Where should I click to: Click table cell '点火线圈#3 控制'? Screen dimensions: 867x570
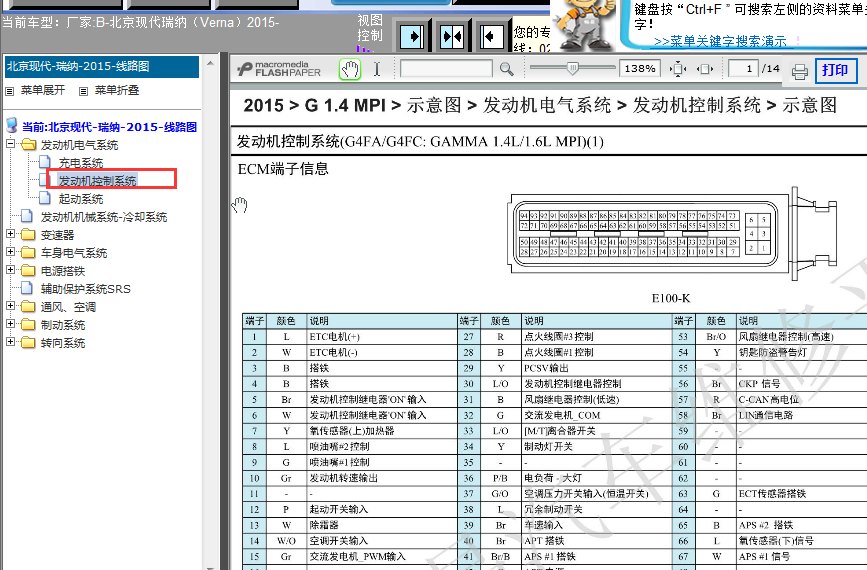596,337
